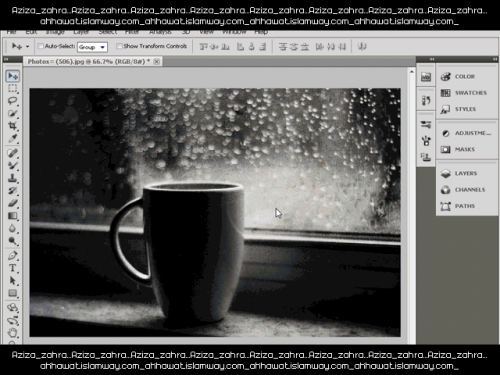Select the Lasso tool
Image resolution: width=500 pixels, height=375 pixels.
tap(13, 101)
